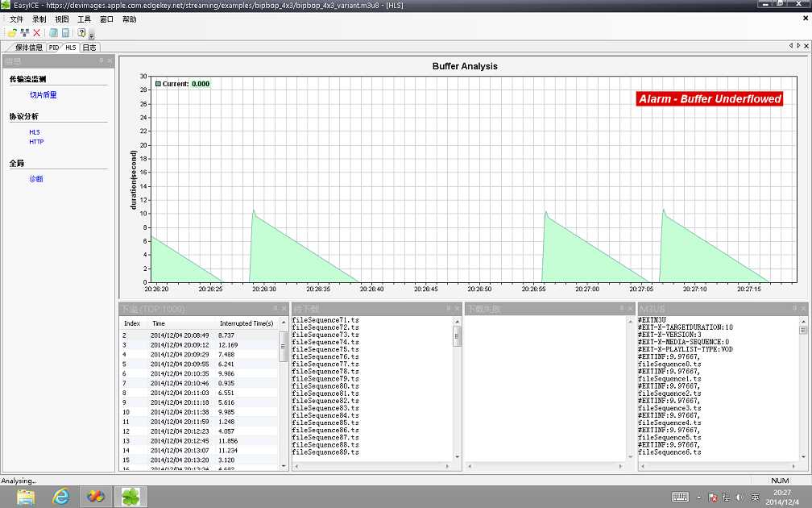Click the download table scroll-up arrow

pyautogui.click(x=284, y=323)
